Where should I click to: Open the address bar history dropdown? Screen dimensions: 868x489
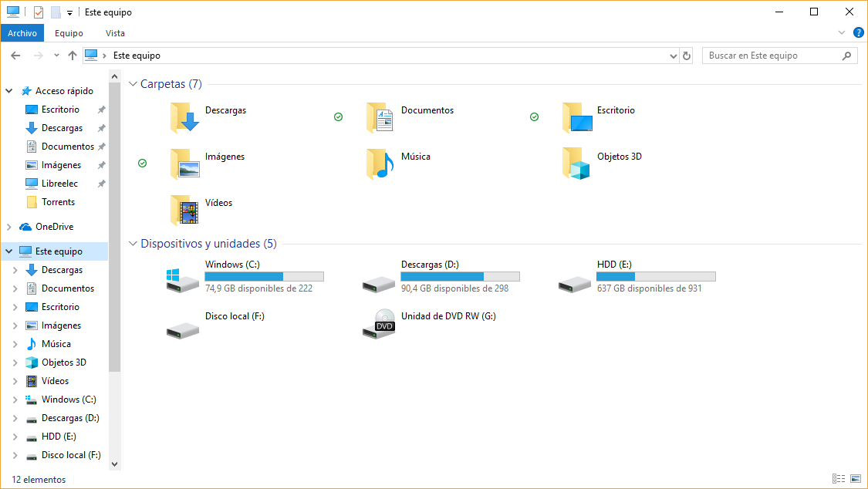674,56
